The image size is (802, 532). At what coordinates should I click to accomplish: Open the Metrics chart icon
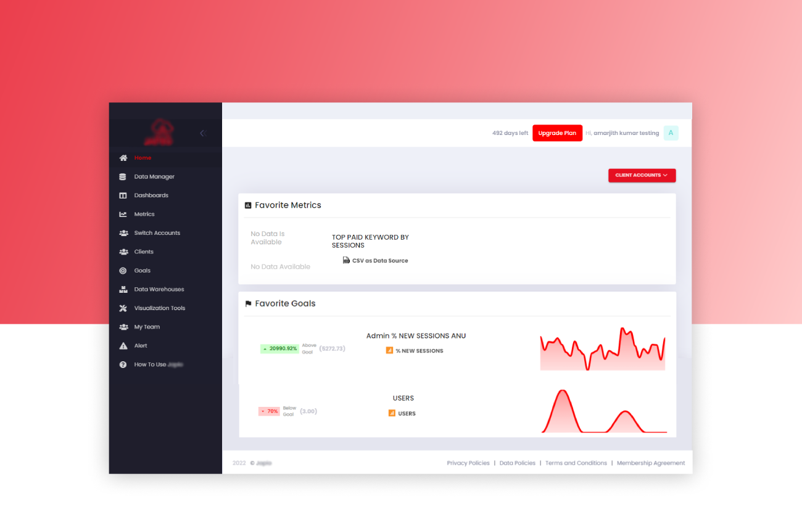123,215
